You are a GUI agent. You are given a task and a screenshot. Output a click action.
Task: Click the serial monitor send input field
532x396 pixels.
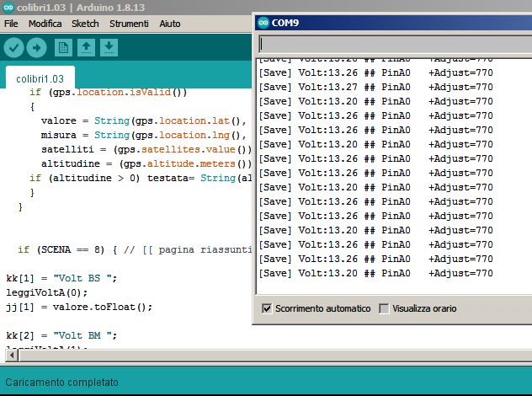pos(394,44)
